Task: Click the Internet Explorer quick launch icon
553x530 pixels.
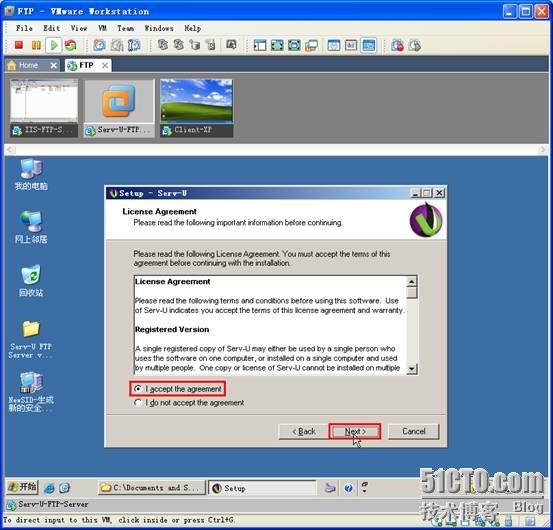Action: (x=49, y=488)
